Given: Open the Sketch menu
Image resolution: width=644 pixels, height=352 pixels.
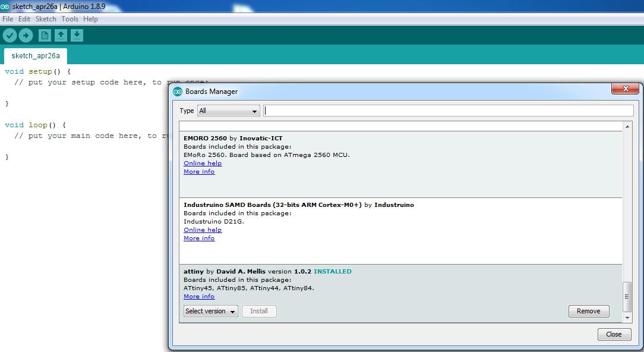Looking at the screenshot, I should pos(46,19).
